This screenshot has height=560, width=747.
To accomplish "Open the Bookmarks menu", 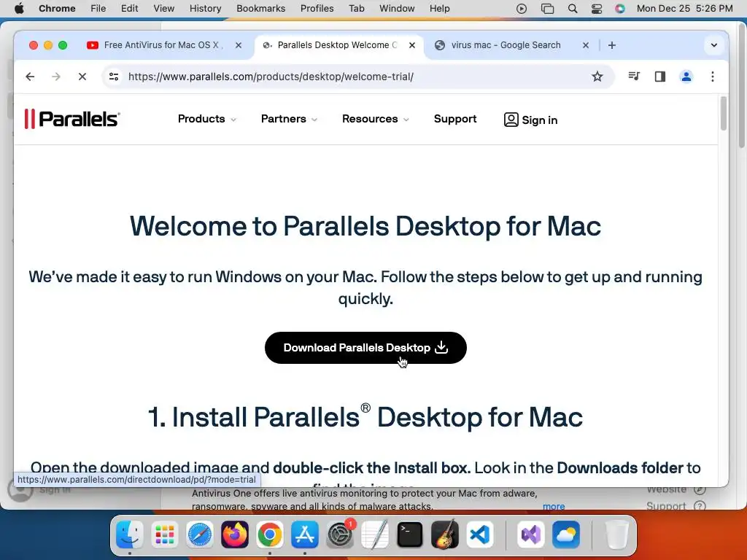I will click(x=260, y=9).
